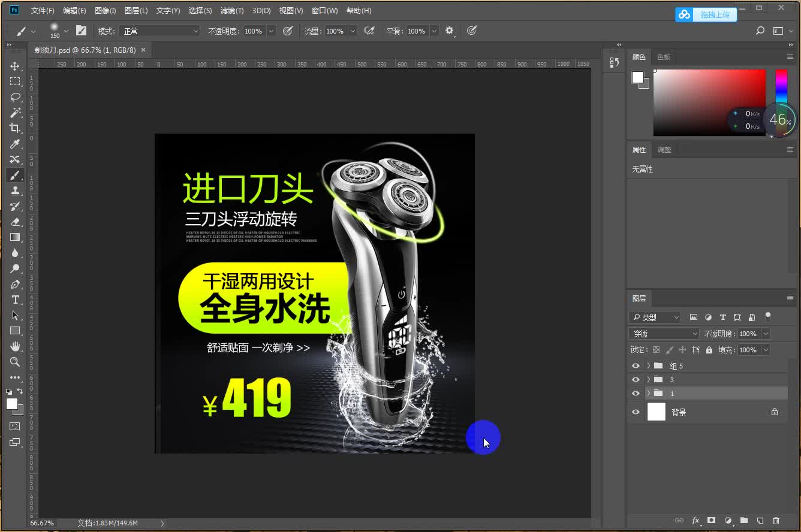The image size is (801, 532).
Task: Select the Brush tool in the toolbox
Action: coord(15,175)
